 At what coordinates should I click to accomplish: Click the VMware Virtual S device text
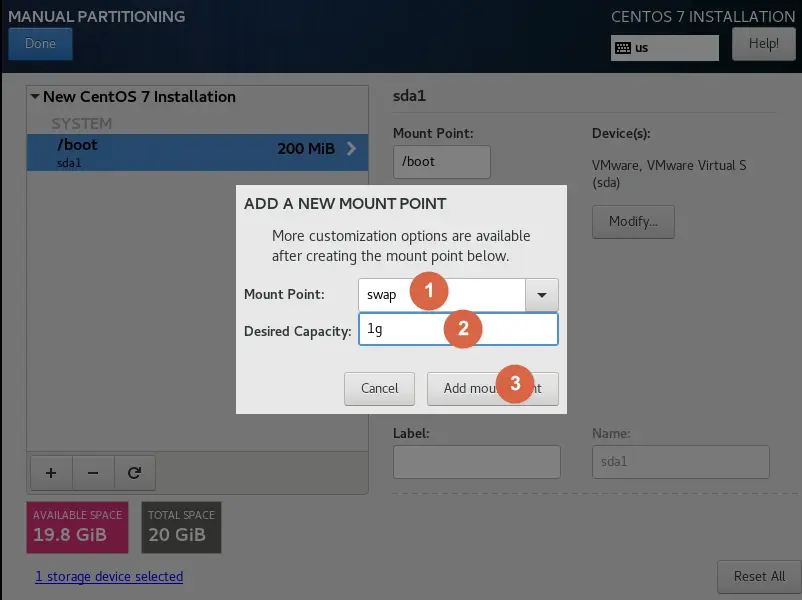669,174
